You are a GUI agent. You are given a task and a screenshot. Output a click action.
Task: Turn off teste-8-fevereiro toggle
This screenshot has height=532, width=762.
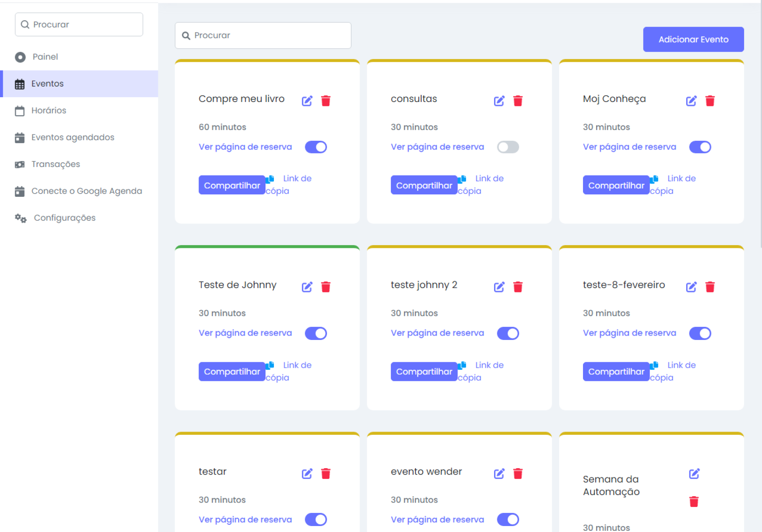(700, 333)
